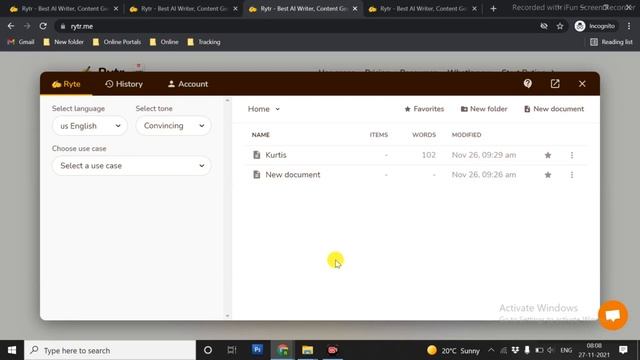Open the Ryte tab in Rytr panel

point(66,84)
